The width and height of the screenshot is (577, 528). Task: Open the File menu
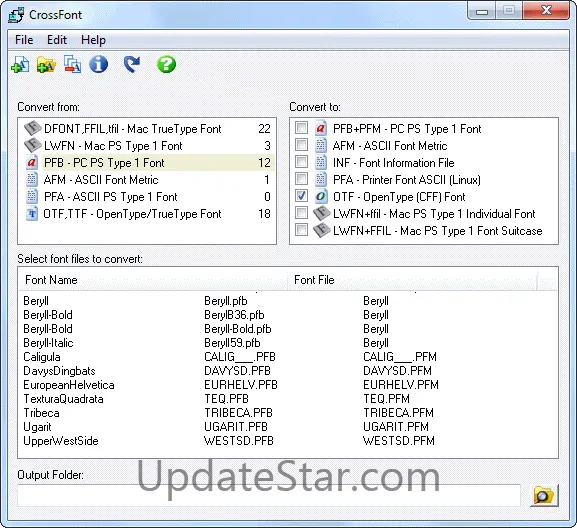pyautogui.click(x=24, y=40)
